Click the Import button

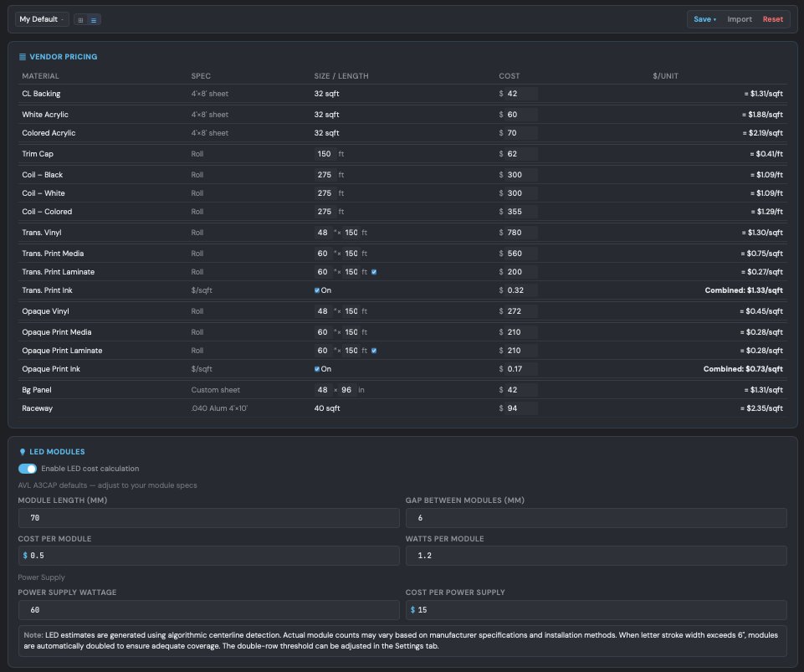click(x=740, y=19)
